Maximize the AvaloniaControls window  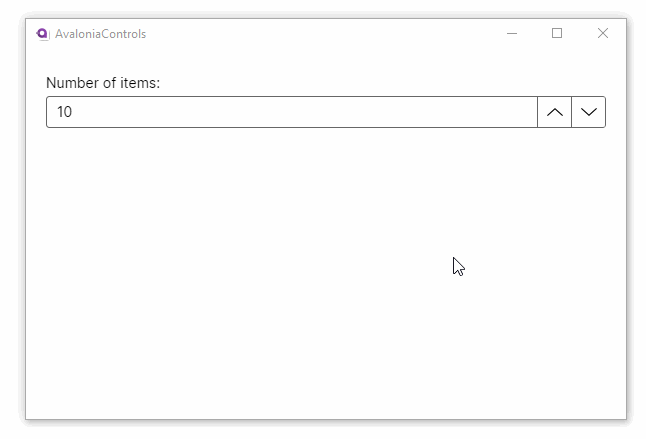(557, 33)
